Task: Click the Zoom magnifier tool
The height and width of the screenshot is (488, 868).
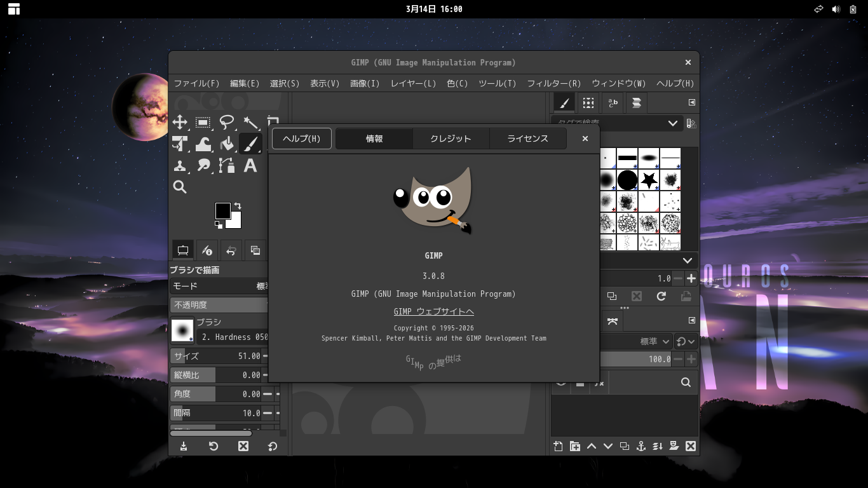Action: (180, 187)
